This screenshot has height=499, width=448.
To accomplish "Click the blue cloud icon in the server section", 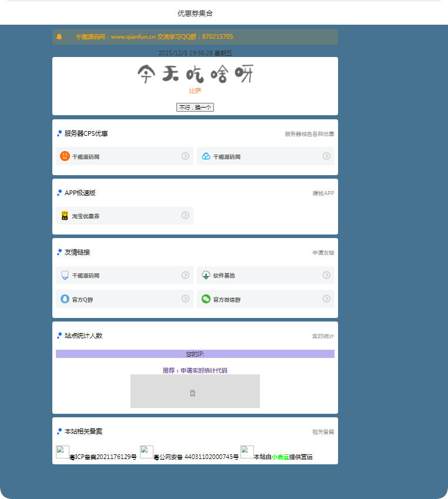I will pyautogui.click(x=206, y=156).
